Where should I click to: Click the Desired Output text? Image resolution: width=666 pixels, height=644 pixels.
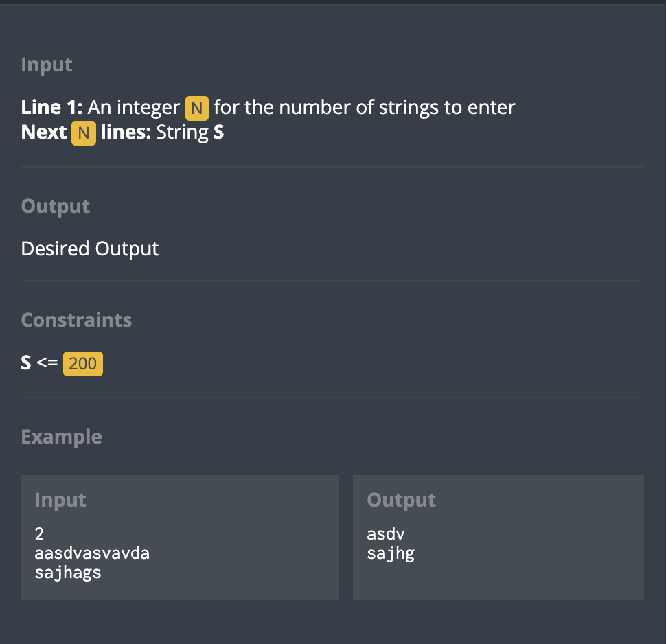(90, 249)
